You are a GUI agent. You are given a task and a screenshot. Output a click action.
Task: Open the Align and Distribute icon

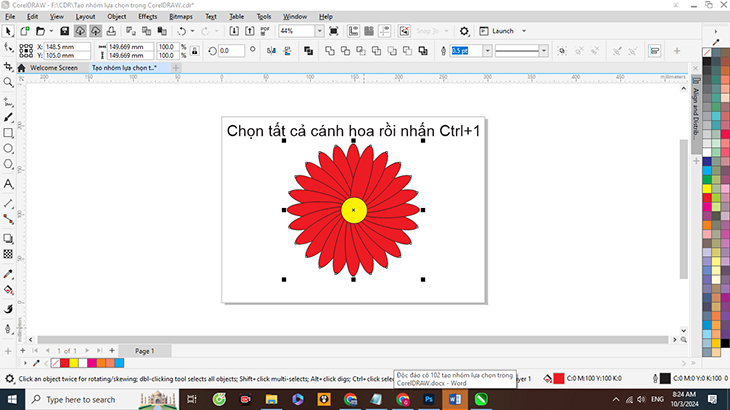[655, 51]
